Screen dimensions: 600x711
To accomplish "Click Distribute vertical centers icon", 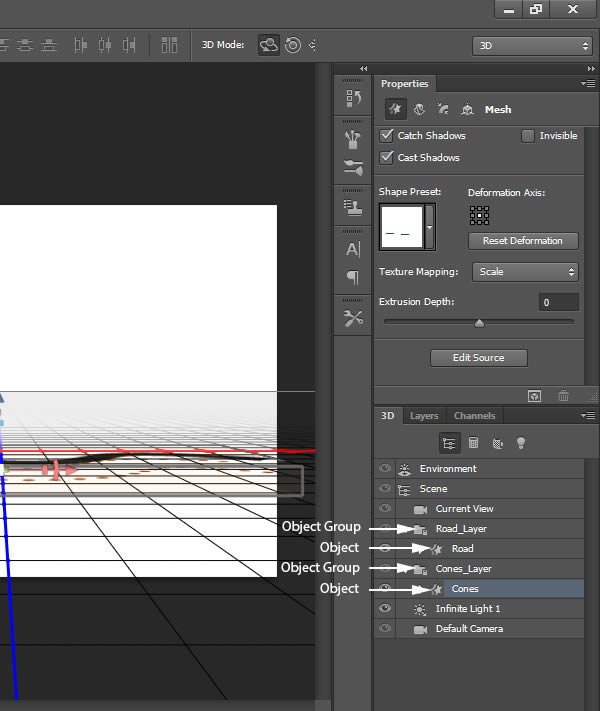I will tap(25, 45).
